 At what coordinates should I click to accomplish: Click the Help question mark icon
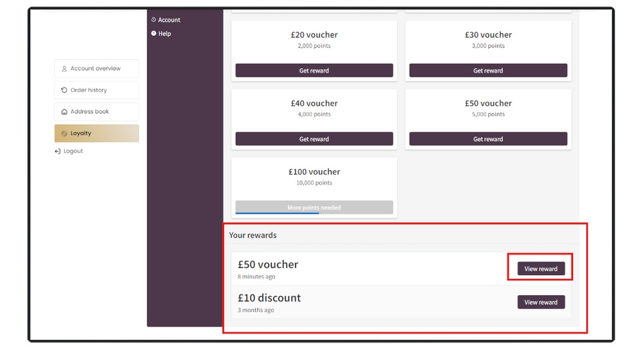(x=154, y=33)
